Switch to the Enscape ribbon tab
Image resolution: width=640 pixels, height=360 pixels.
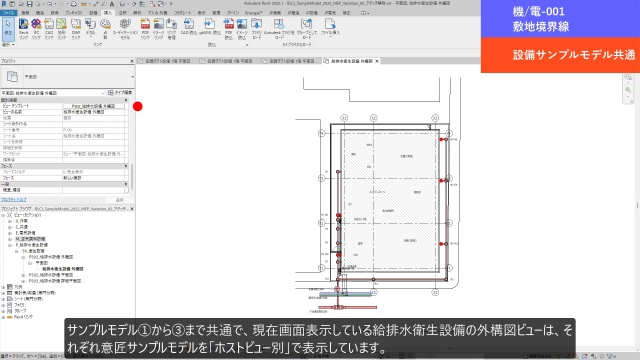(x=253, y=13)
